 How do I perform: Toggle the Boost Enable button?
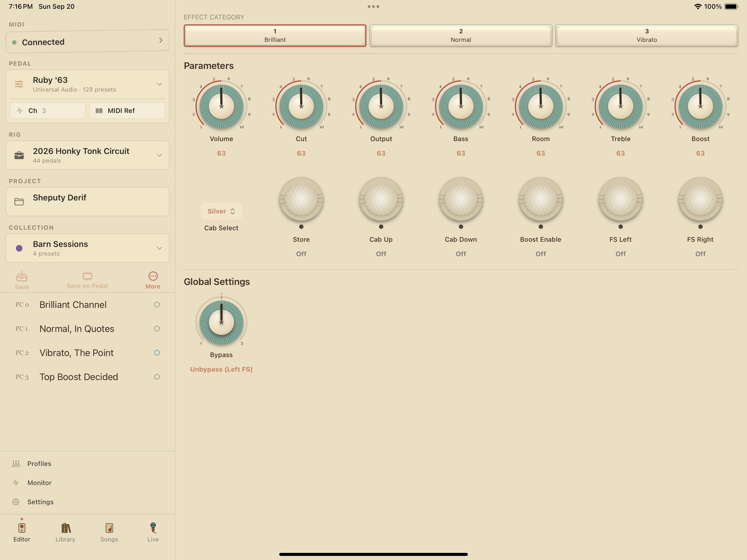(x=541, y=199)
